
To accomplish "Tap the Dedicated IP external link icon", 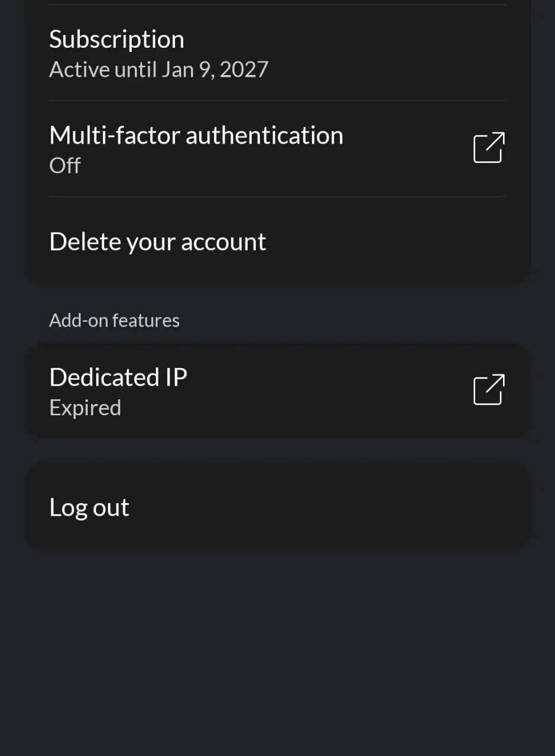I will 489,390.
